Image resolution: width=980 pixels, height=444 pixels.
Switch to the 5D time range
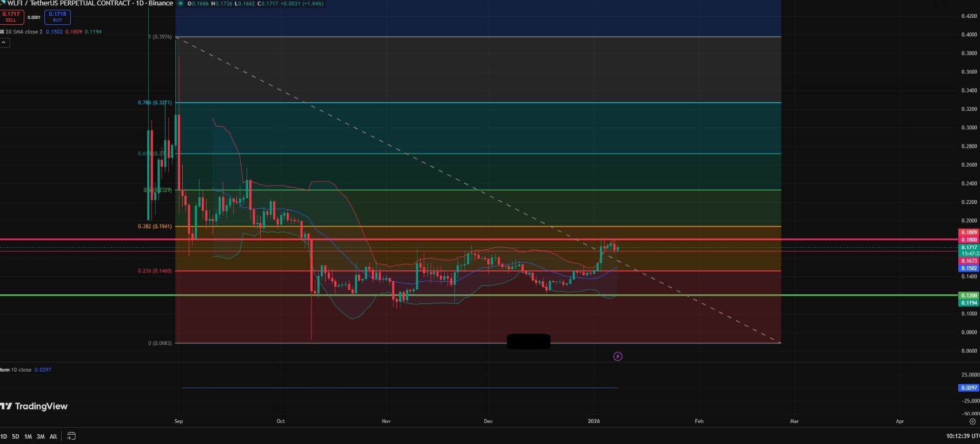pos(16,436)
